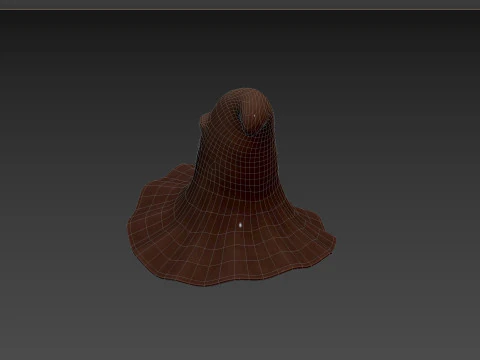Viewport: 480px width, 360px height.
Task: Click the white vertex point on the hat brim
Action: point(240,225)
